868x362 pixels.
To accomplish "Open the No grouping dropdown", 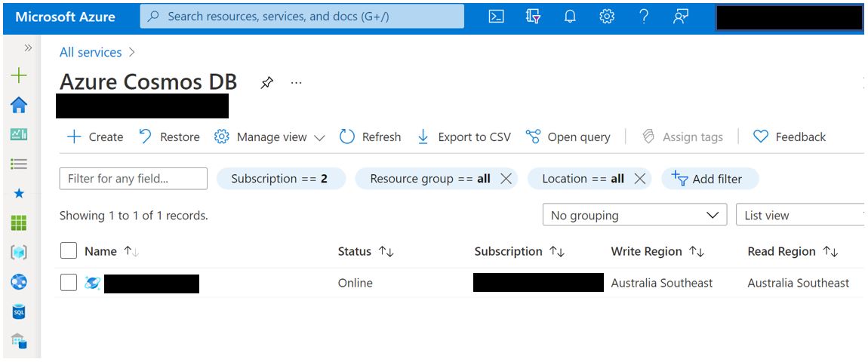I will point(634,215).
